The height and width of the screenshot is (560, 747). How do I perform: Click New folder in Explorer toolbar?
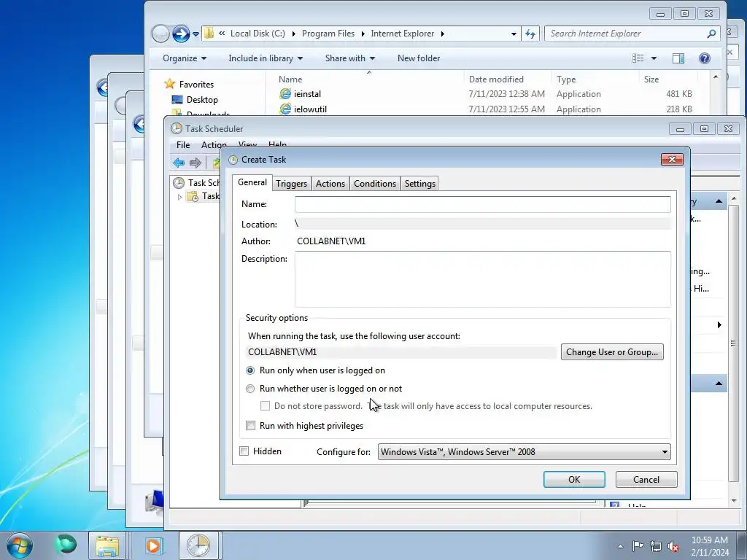coord(419,58)
